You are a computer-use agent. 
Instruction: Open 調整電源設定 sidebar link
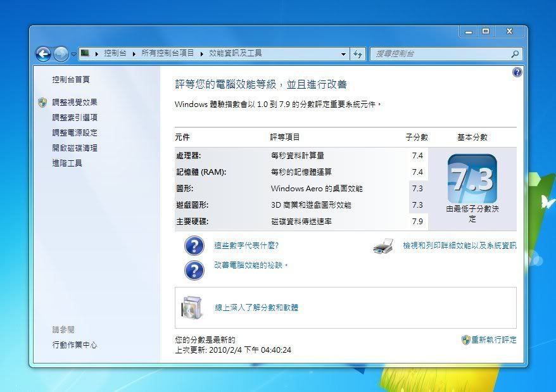[x=75, y=133]
